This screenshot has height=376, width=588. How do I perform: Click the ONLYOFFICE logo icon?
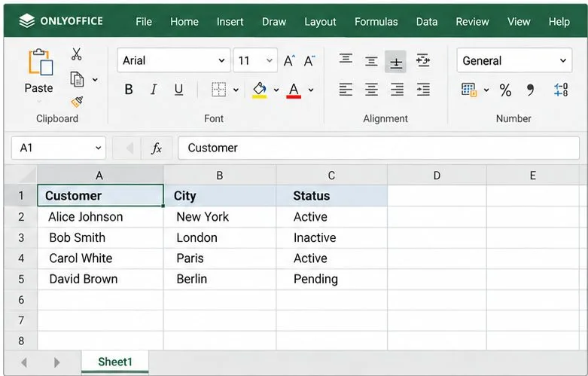click(x=26, y=20)
